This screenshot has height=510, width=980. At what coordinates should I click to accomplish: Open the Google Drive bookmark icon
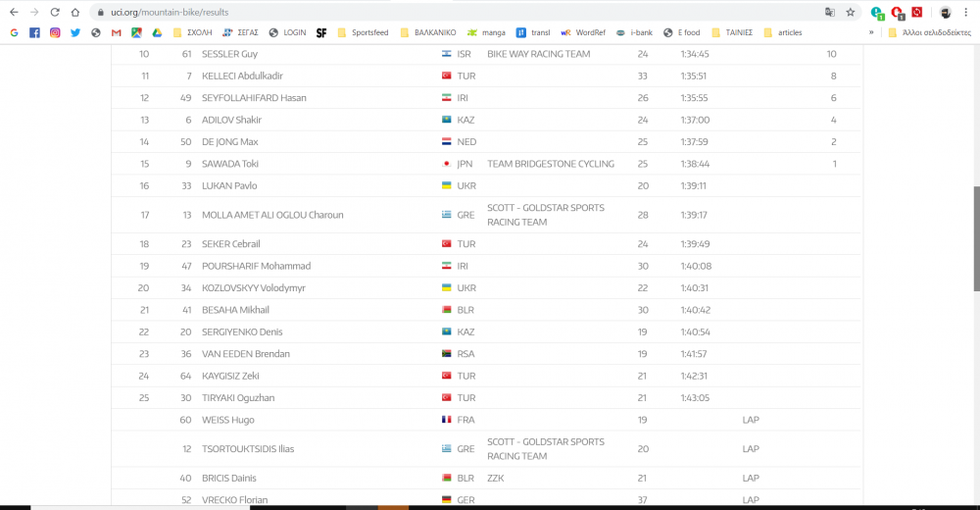(156, 32)
